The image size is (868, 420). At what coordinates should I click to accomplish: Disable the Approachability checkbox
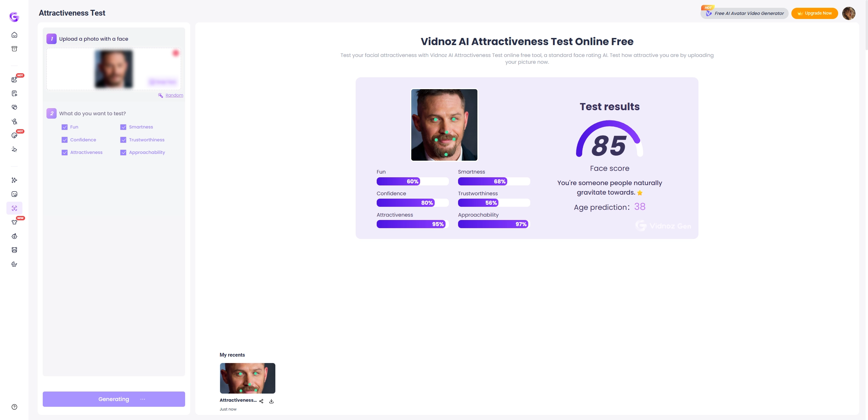[x=123, y=152]
